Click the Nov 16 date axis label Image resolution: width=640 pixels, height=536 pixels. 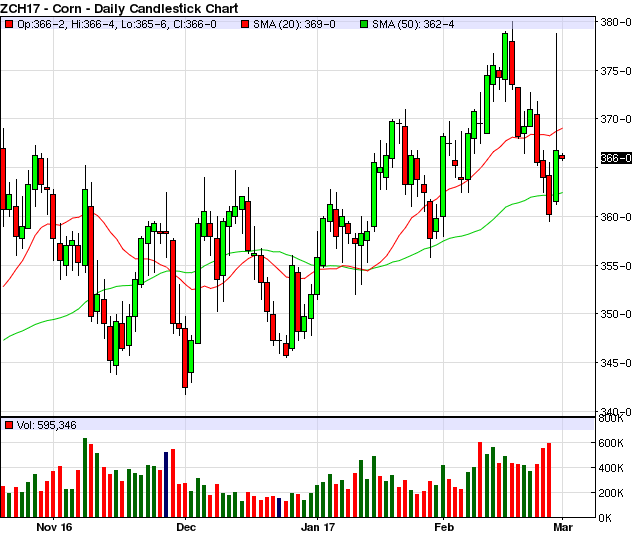pyautogui.click(x=54, y=527)
